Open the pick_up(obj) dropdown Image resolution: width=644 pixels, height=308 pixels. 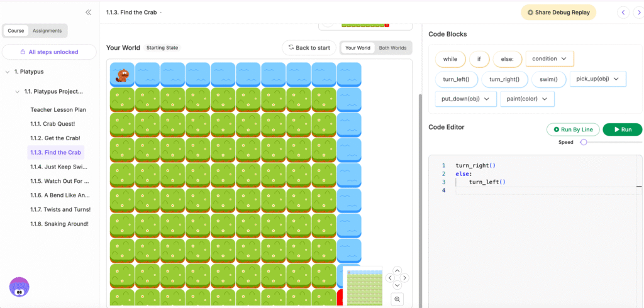click(597, 79)
